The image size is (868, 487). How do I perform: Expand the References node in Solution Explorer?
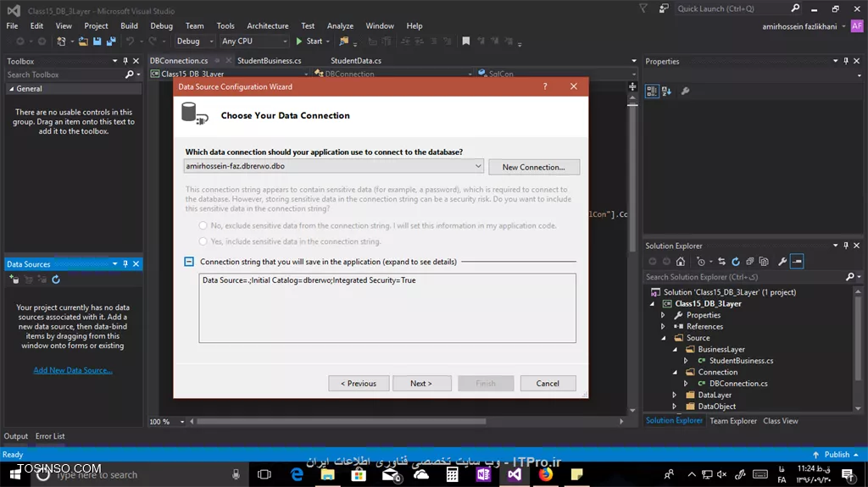pyautogui.click(x=663, y=327)
